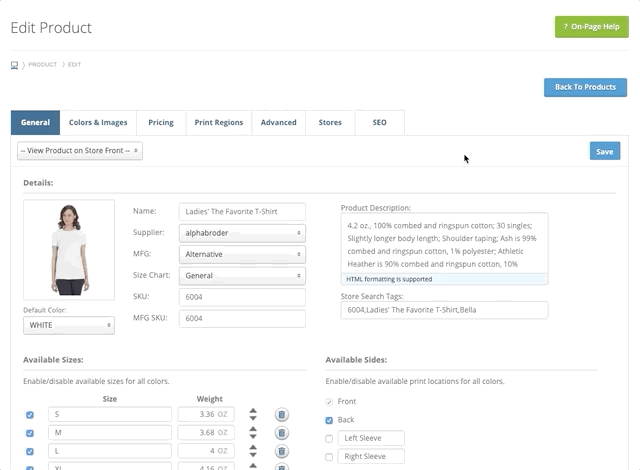Click the 'Available Sides:' heading
The height and width of the screenshot is (470, 640).
(x=356, y=360)
